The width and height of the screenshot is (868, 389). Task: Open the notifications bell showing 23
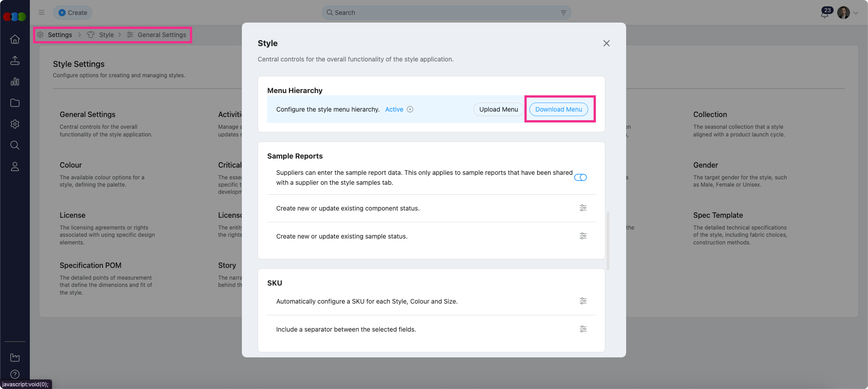(825, 13)
